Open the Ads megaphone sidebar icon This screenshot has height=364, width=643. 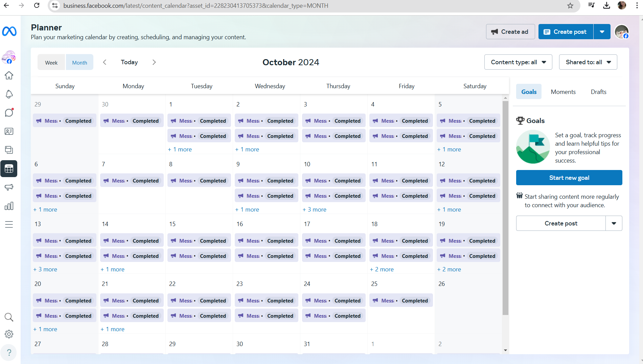click(x=9, y=187)
